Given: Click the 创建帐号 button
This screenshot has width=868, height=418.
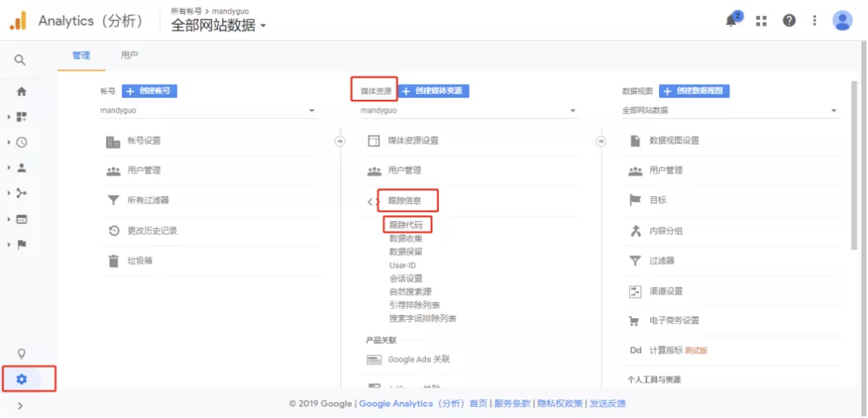Looking at the screenshot, I should tap(149, 91).
